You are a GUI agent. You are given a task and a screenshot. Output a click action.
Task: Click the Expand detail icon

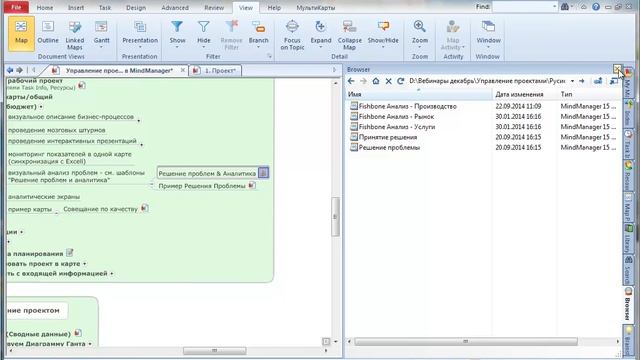(x=320, y=27)
